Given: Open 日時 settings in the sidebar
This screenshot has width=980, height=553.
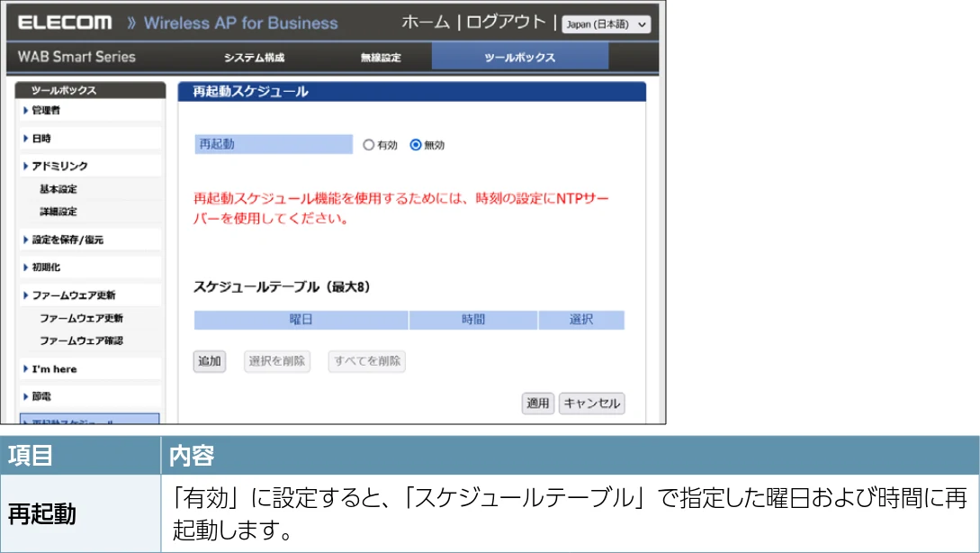Looking at the screenshot, I should pyautogui.click(x=91, y=139).
